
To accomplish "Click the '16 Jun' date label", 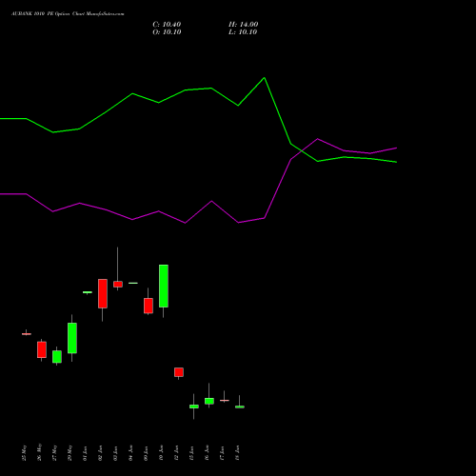I will point(208,453).
